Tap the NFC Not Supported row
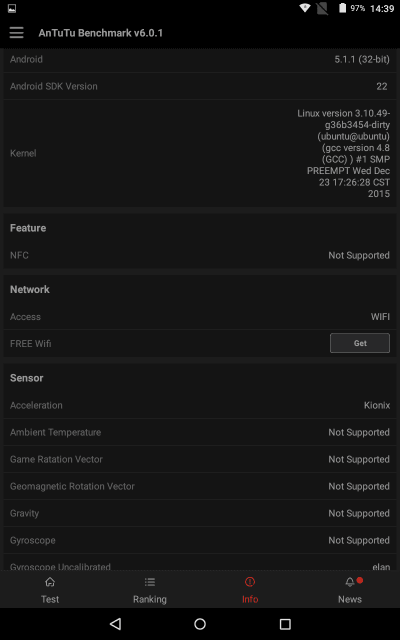This screenshot has height=640, width=400. click(x=200, y=255)
